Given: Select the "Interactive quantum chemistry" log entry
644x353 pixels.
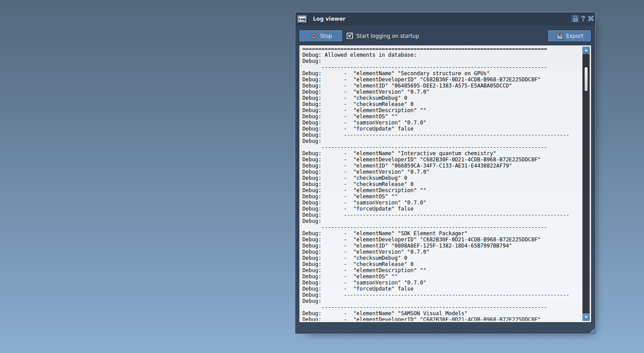Looking at the screenshot, I should (446, 153).
